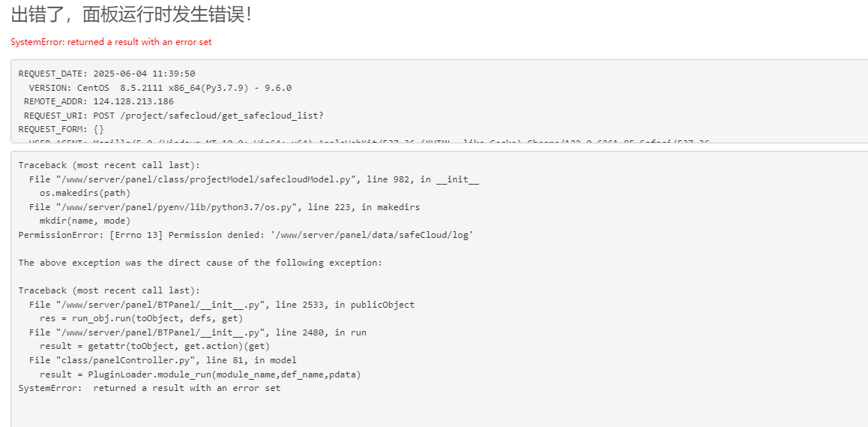Click the BTPanel __init__.py line 2533 path
Screen dimensions: 868x427
coord(221,305)
